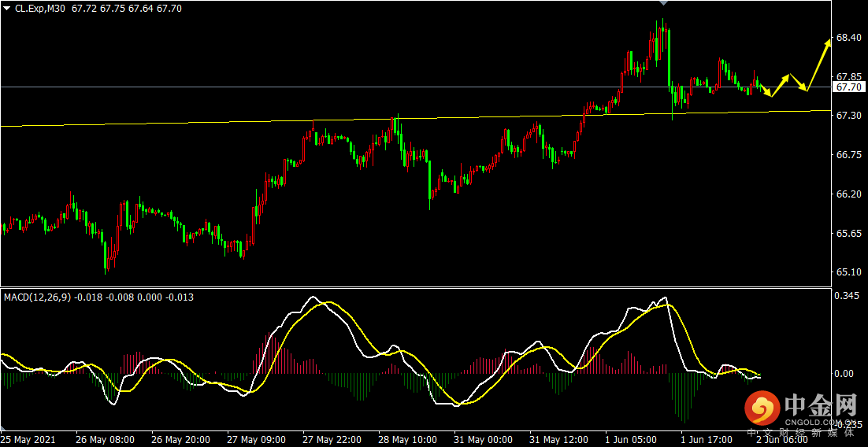Click the 1 Jun 17:00 time label
The image size is (868, 447).
pos(707,440)
